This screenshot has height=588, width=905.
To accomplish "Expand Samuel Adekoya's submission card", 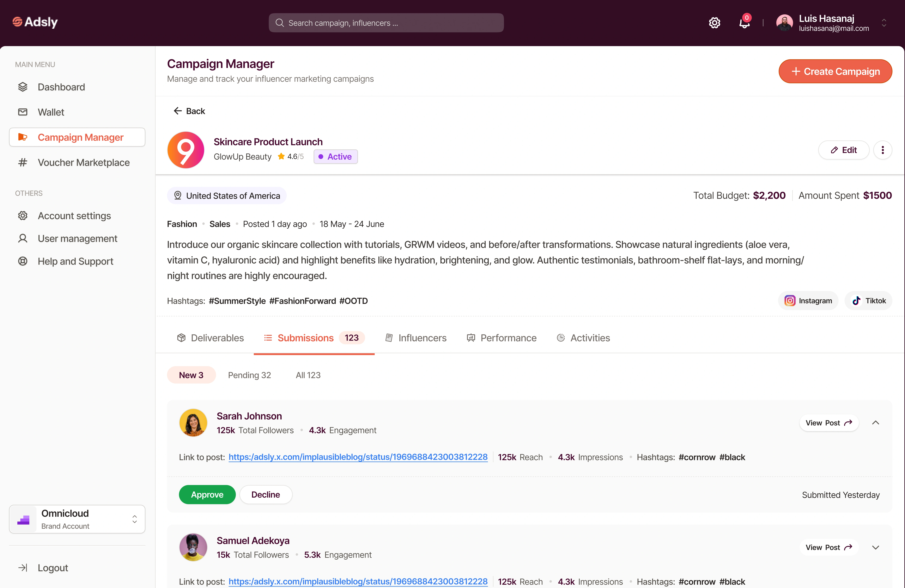I will (x=876, y=547).
